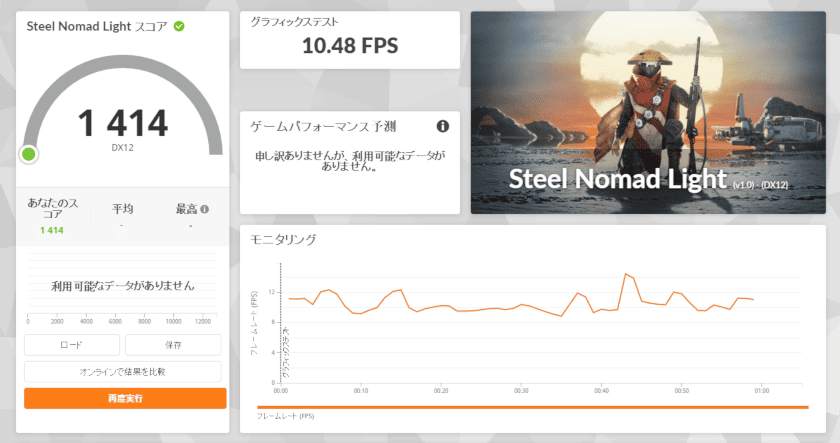
Task: Click the 00:30 mark on the monitoring timeline
Action: tap(521, 391)
